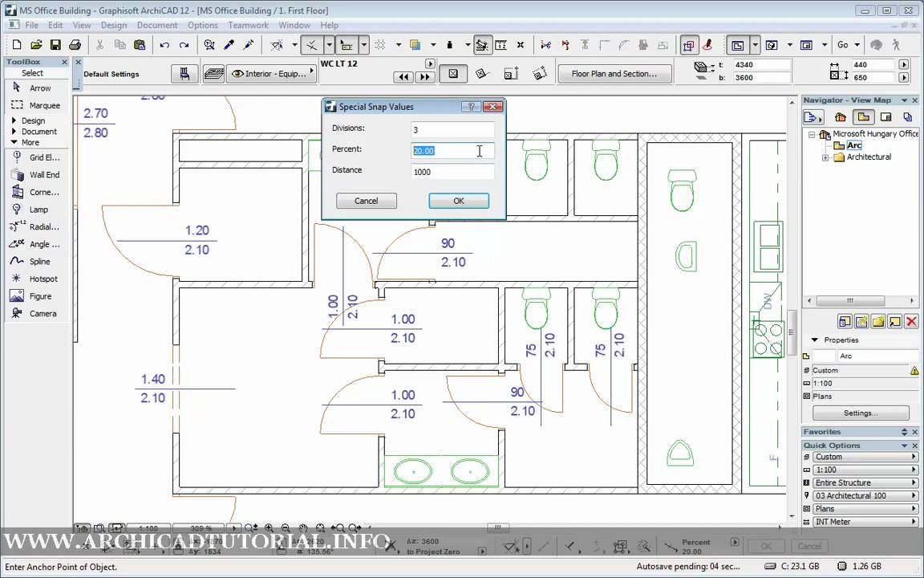Open the Go dropdown arrow
Screen dimensions: 924x578
click(857, 45)
